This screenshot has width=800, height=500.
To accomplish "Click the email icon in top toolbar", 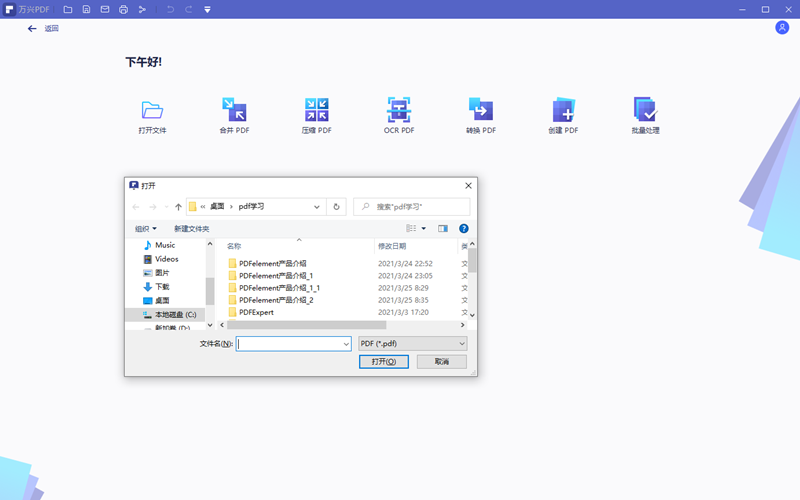I will 105,9.
